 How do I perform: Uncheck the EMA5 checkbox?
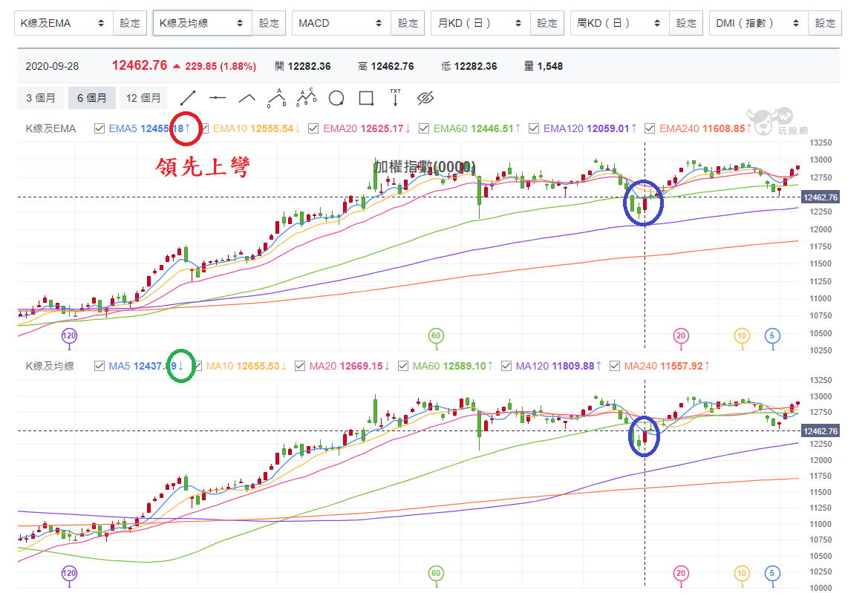(x=99, y=128)
